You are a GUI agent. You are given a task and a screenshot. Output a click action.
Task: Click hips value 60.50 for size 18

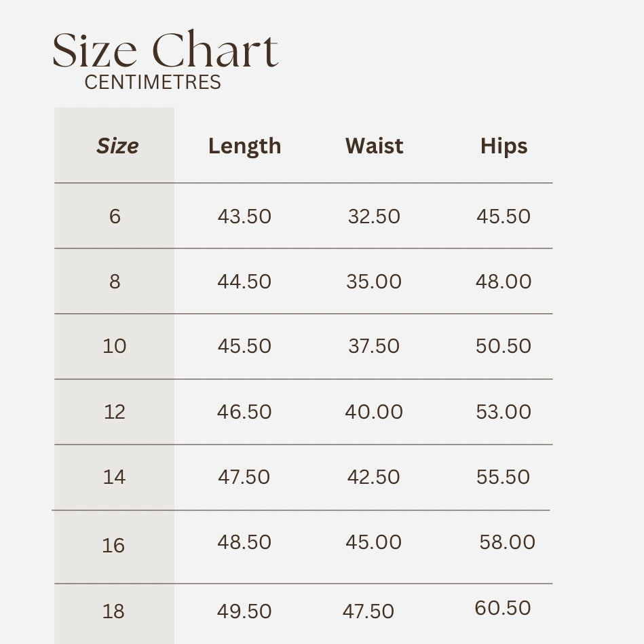[503, 608]
